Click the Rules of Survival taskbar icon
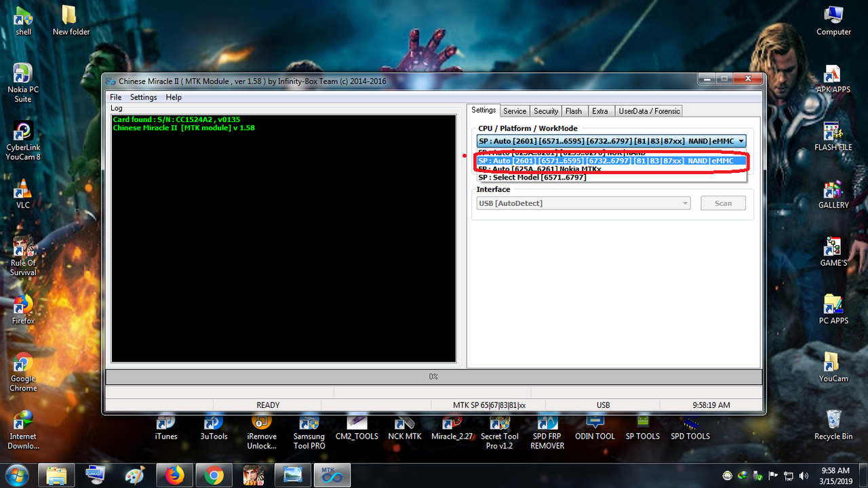The height and width of the screenshot is (488, 868). (x=253, y=475)
